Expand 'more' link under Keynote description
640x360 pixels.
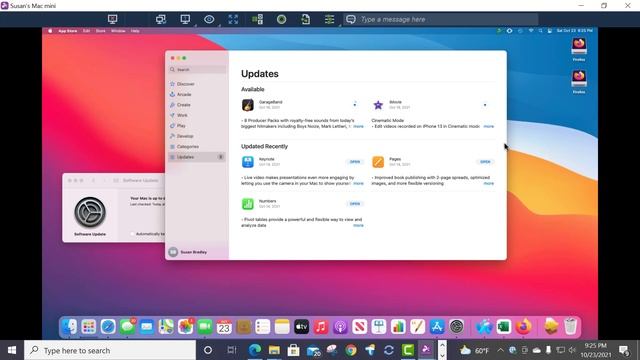[358, 184]
